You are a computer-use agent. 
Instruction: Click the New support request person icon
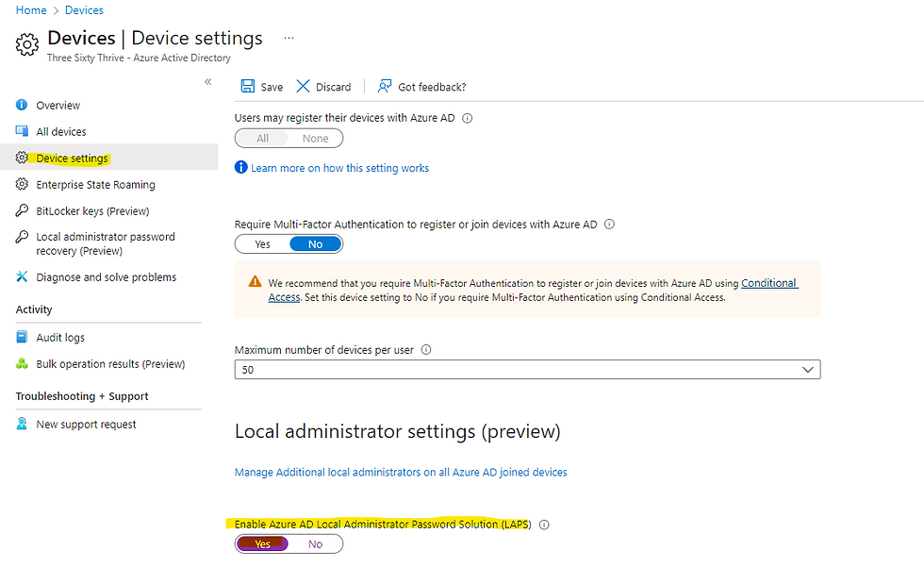tap(22, 424)
